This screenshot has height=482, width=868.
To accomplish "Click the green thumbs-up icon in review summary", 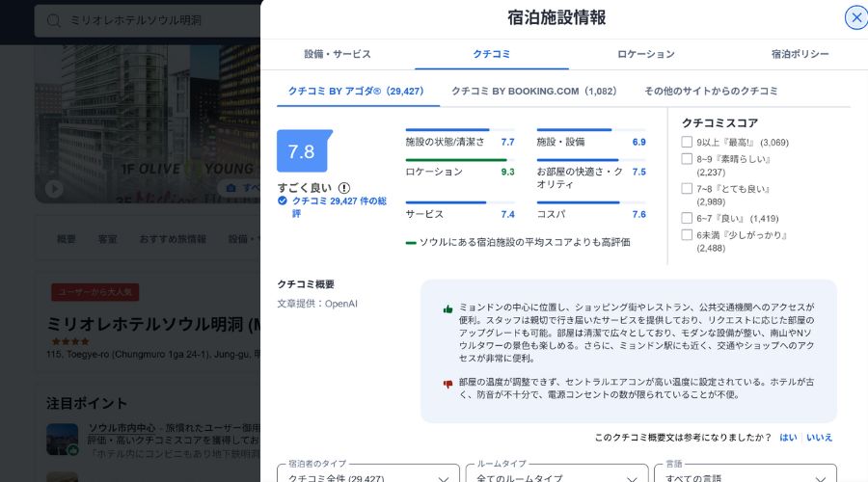I will click(x=448, y=308).
